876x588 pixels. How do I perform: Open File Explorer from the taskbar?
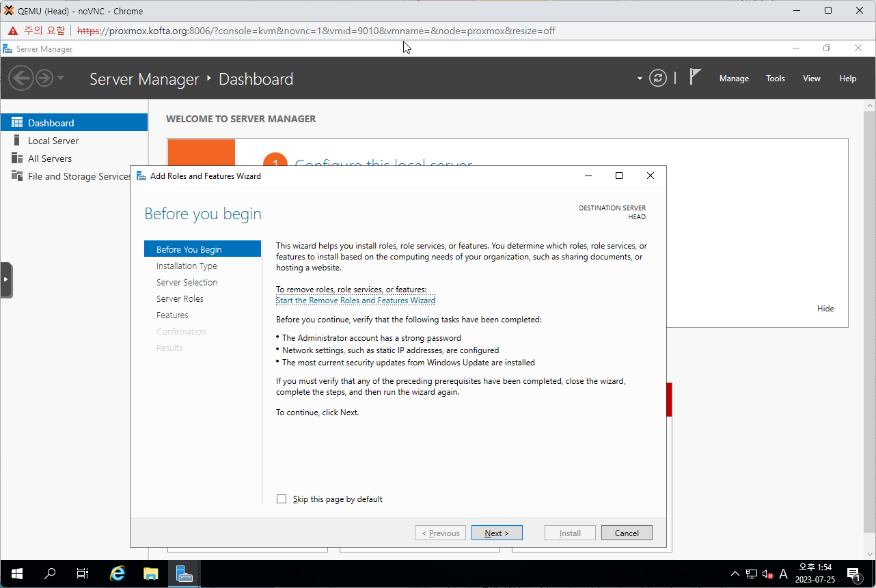(x=151, y=574)
